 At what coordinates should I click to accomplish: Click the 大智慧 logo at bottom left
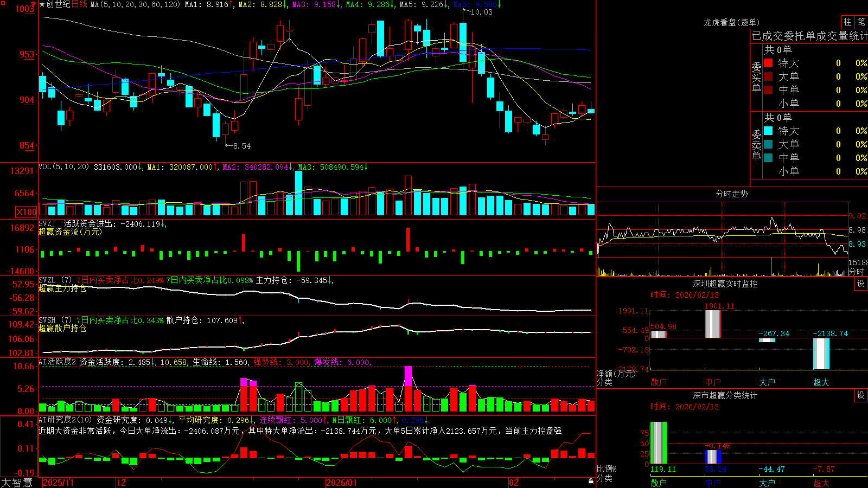pyautogui.click(x=16, y=483)
